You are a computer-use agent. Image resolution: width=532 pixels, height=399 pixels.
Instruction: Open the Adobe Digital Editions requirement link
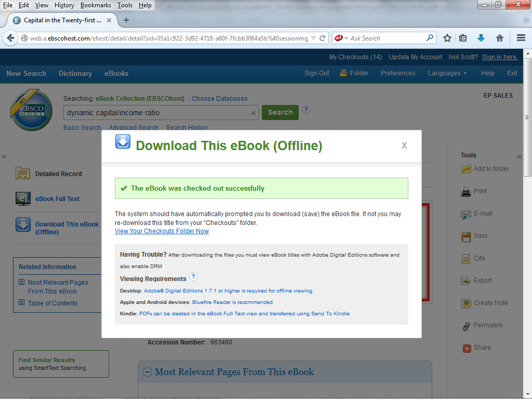click(229, 291)
